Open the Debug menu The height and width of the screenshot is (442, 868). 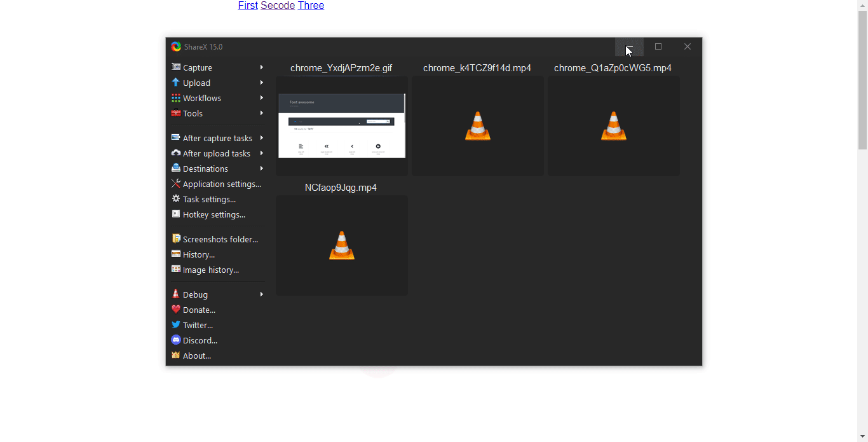(217, 294)
